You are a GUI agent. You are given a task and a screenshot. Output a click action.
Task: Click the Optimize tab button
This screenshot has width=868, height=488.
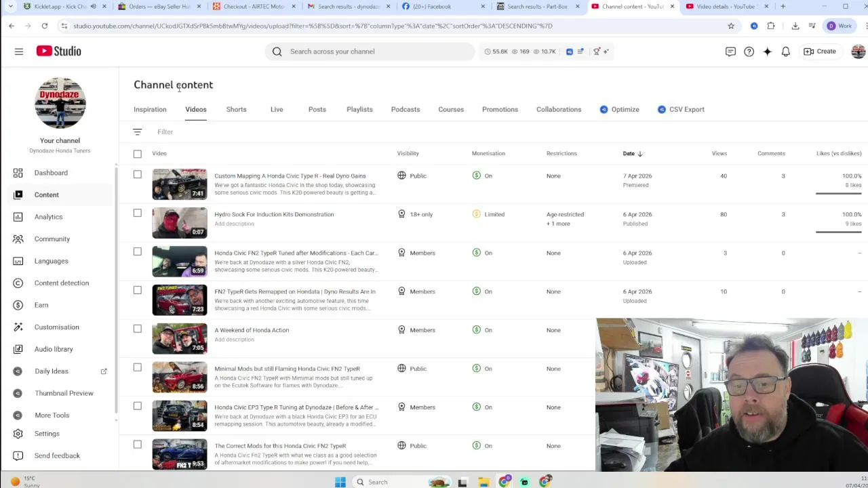(619, 109)
